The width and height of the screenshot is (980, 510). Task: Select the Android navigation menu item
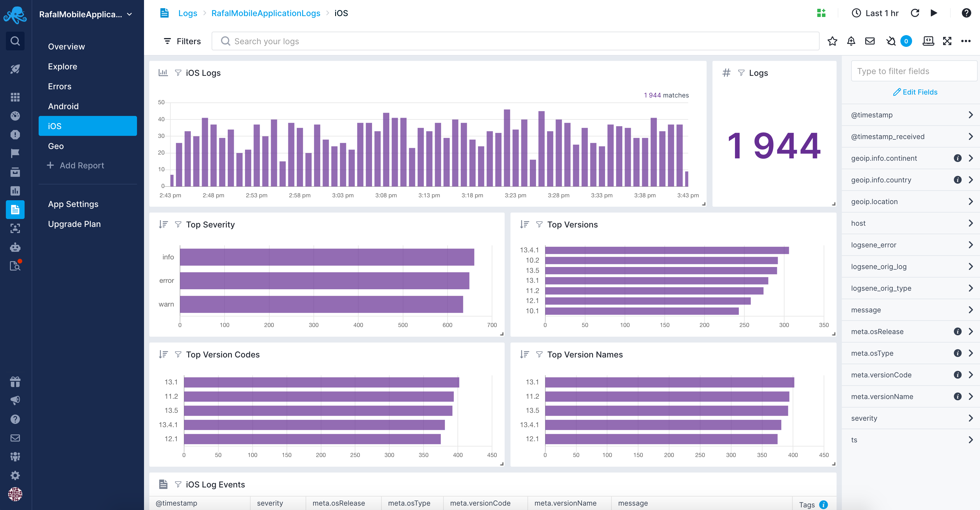pos(63,106)
